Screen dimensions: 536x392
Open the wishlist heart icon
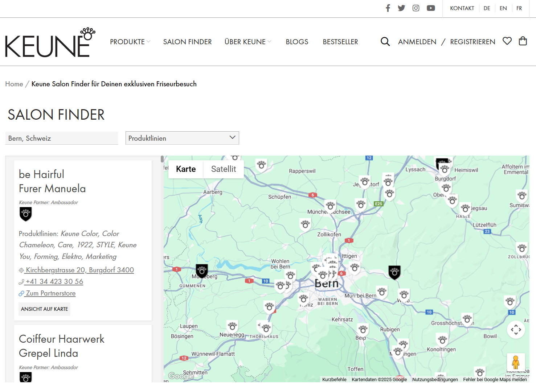click(507, 41)
